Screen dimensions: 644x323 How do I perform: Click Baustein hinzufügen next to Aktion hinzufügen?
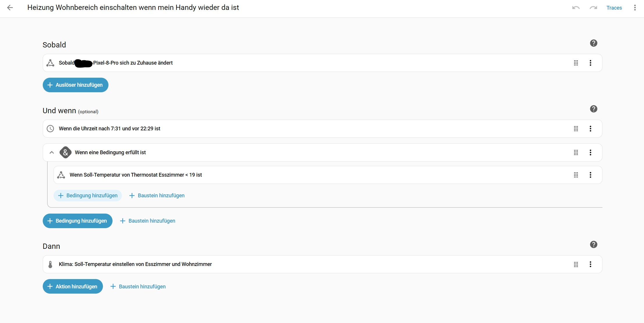138,287
